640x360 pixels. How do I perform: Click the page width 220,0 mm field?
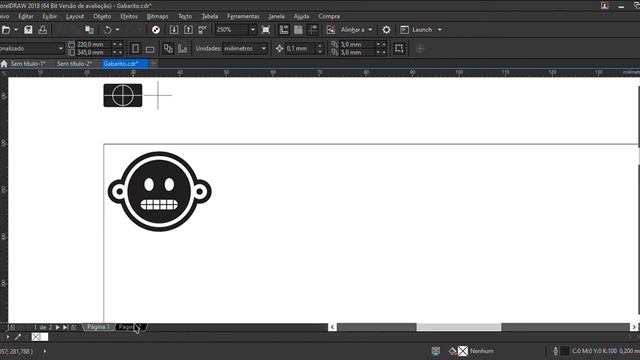click(x=93, y=44)
